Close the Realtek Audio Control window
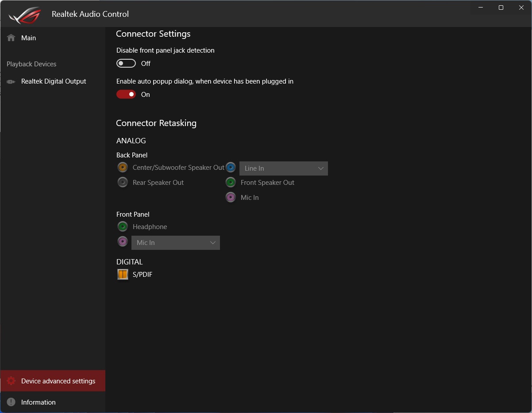The image size is (532, 413). (x=521, y=8)
